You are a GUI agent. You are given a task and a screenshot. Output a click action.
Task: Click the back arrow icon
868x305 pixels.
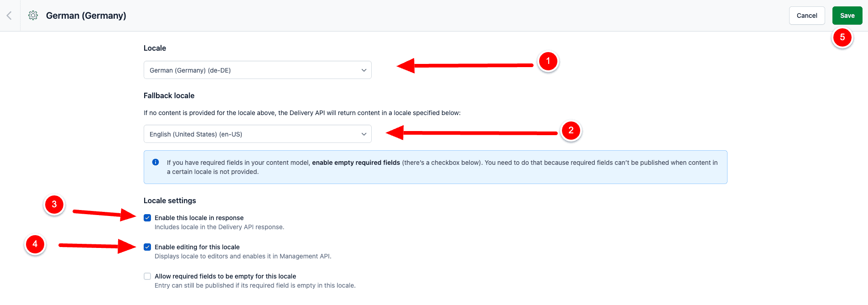click(9, 16)
